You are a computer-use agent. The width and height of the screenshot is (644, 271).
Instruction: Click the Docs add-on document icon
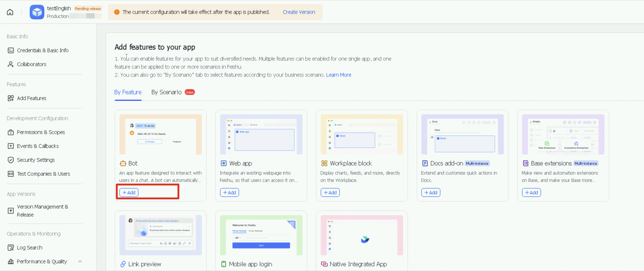[425, 164]
